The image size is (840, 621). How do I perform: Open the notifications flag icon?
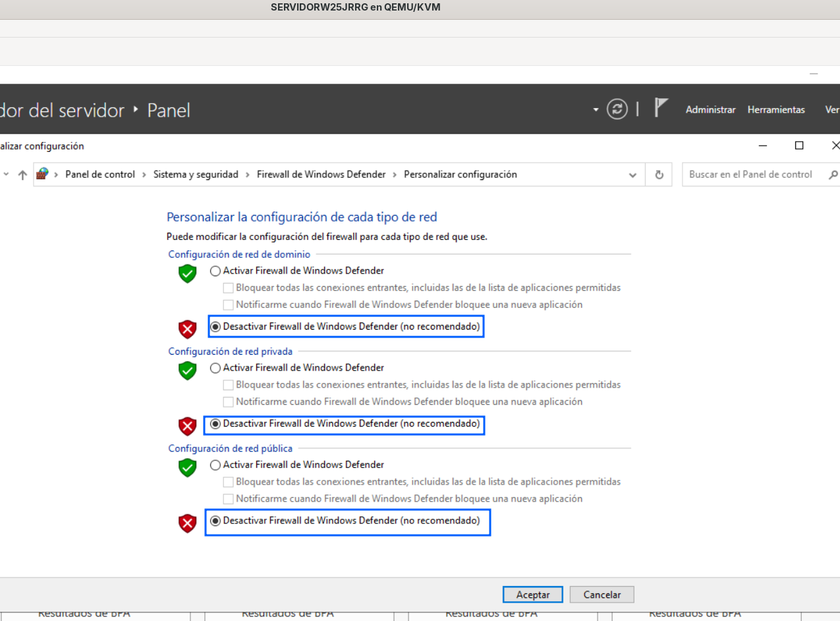click(x=661, y=107)
